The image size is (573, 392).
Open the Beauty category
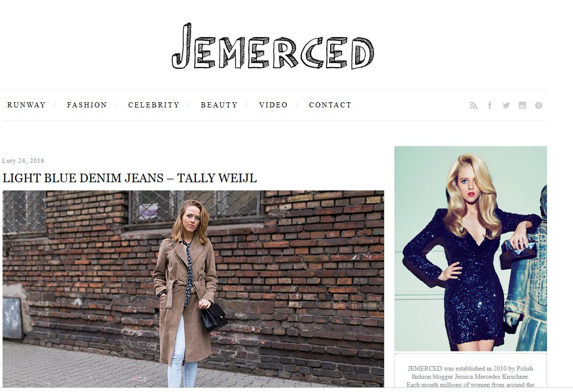(219, 105)
